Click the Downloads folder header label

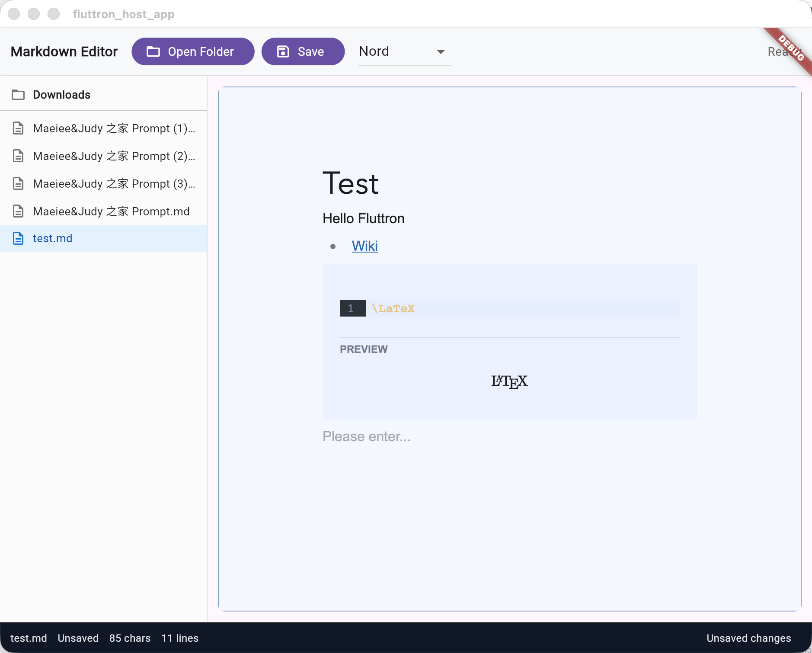pyautogui.click(x=61, y=95)
